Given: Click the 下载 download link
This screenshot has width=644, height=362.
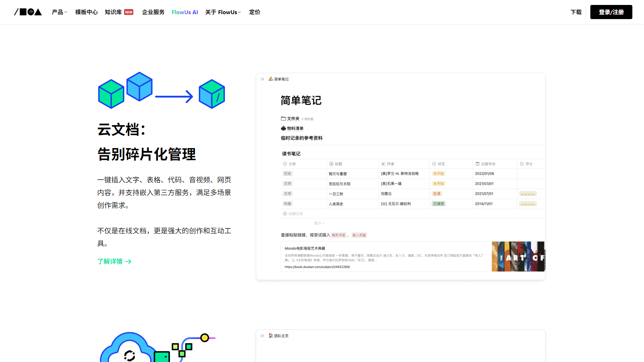Looking at the screenshot, I should [x=576, y=12].
